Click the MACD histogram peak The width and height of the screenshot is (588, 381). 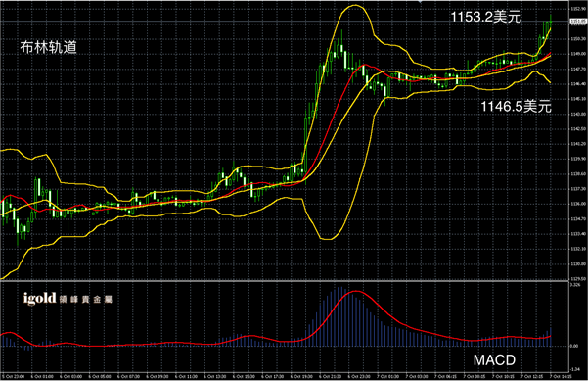click(340, 288)
